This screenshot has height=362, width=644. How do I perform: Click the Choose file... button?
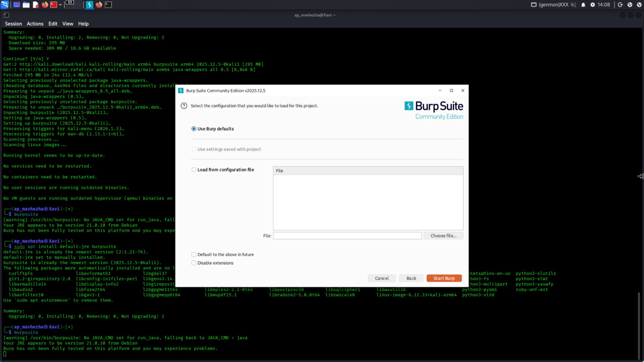443,236
